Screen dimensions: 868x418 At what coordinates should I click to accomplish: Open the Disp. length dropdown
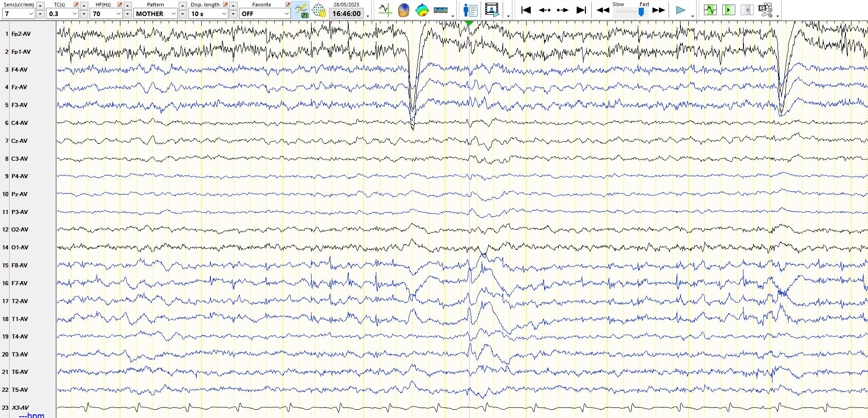click(208, 14)
